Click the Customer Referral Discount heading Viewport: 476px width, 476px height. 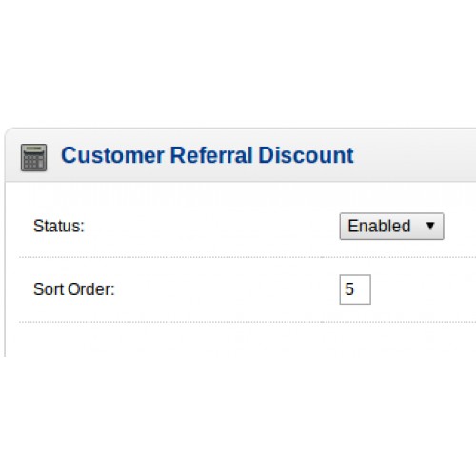tap(208, 155)
